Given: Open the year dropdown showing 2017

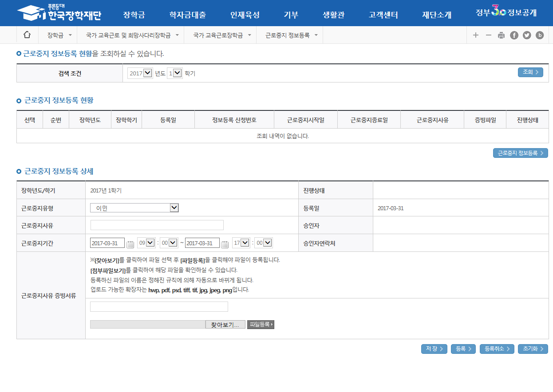Looking at the screenshot, I should click(140, 73).
